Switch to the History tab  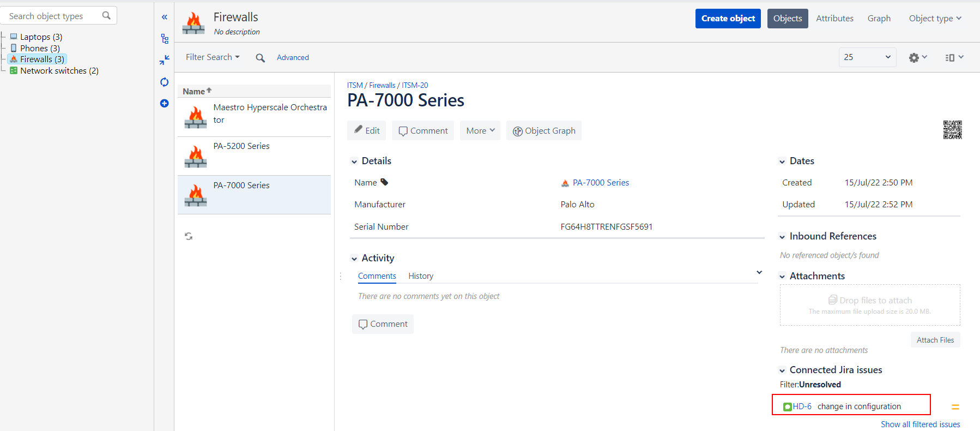[x=421, y=276]
